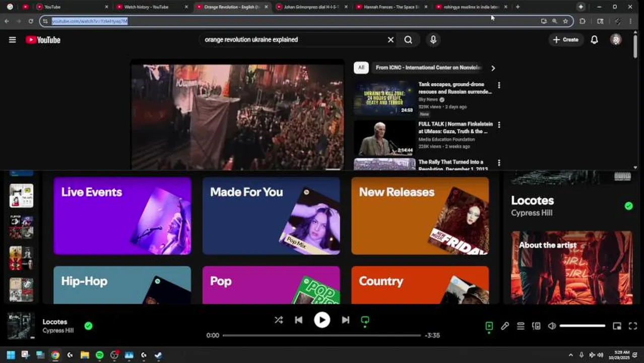644x363 pixels.
Task: Open Live Events category in Spotify
Action: (122, 216)
